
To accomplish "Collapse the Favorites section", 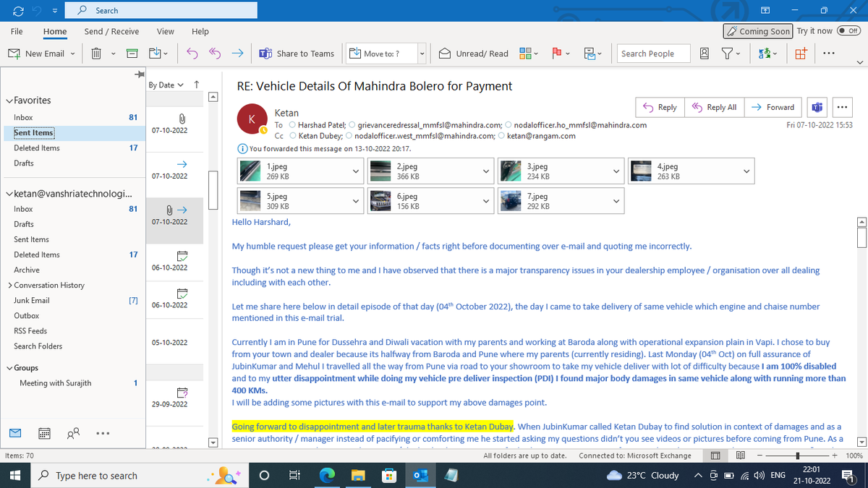I will pos(9,100).
